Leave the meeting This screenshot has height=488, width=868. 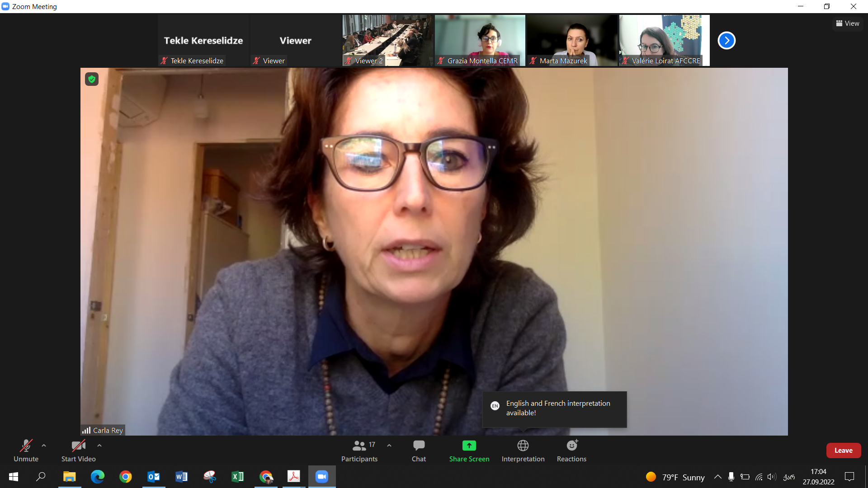click(844, 450)
